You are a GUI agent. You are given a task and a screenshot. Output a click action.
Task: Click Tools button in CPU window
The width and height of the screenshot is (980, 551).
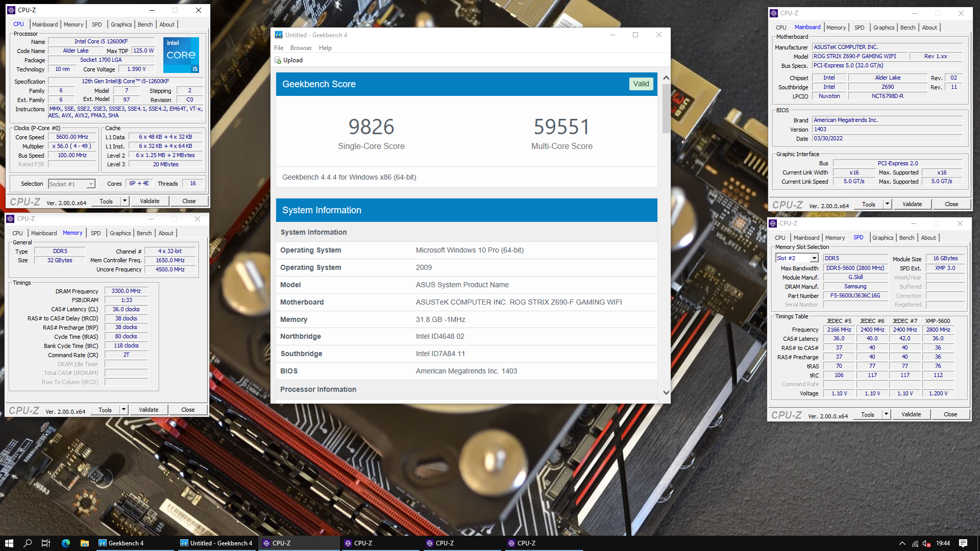(x=106, y=201)
